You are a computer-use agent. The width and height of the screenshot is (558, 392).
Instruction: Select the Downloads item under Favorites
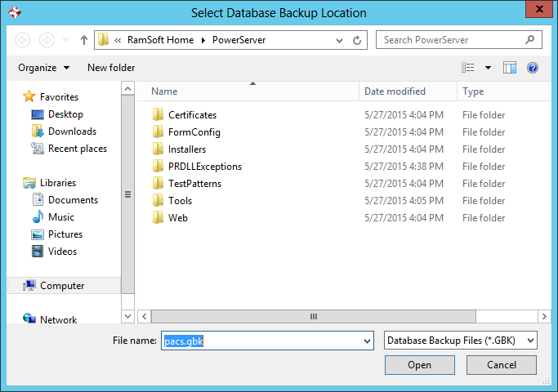pyautogui.click(x=72, y=131)
